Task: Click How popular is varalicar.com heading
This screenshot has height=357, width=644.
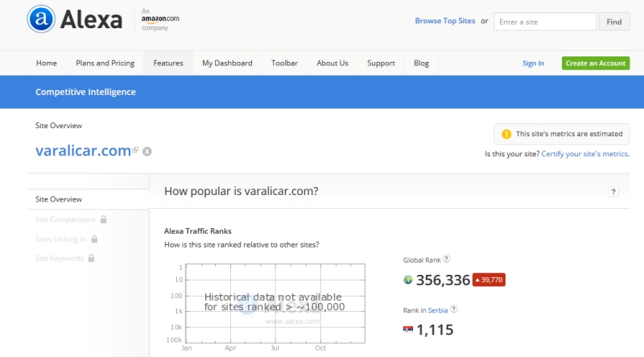Action: click(241, 191)
